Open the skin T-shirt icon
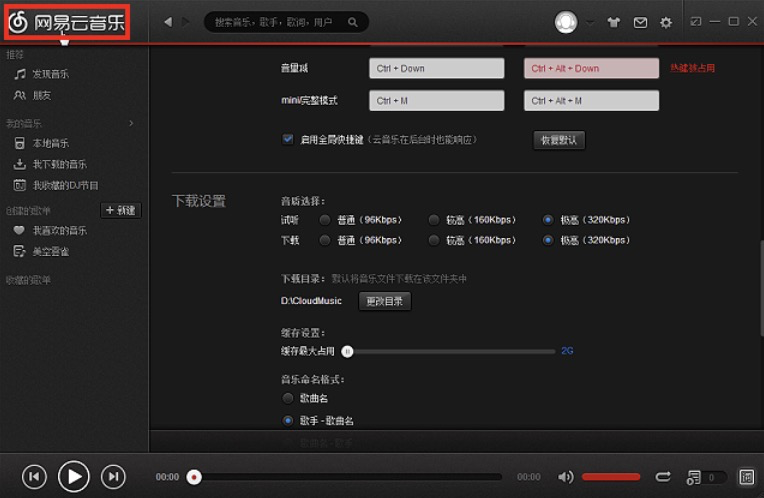The width and height of the screenshot is (764, 498). (613, 22)
